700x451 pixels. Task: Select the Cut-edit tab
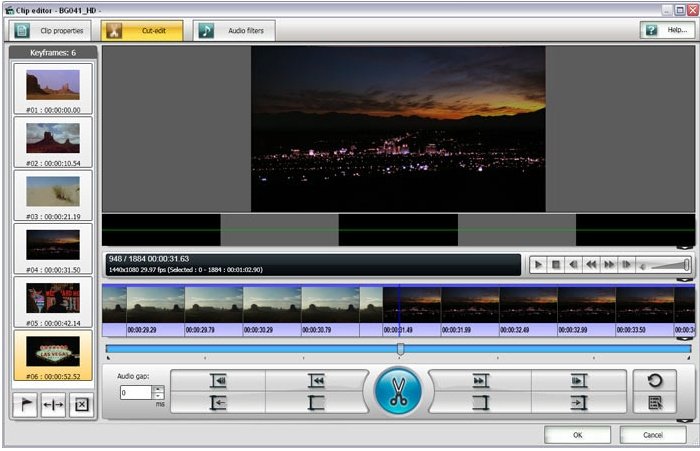[x=142, y=31]
